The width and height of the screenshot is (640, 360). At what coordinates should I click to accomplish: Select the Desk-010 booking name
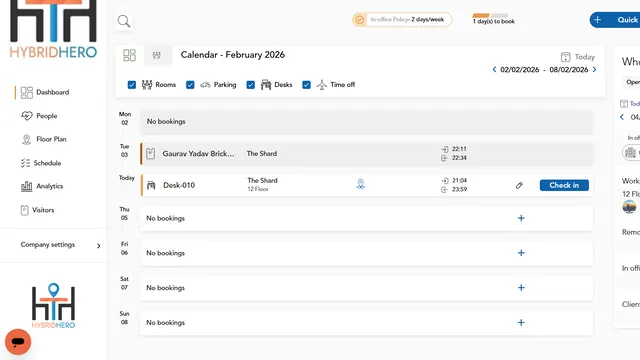coord(179,185)
